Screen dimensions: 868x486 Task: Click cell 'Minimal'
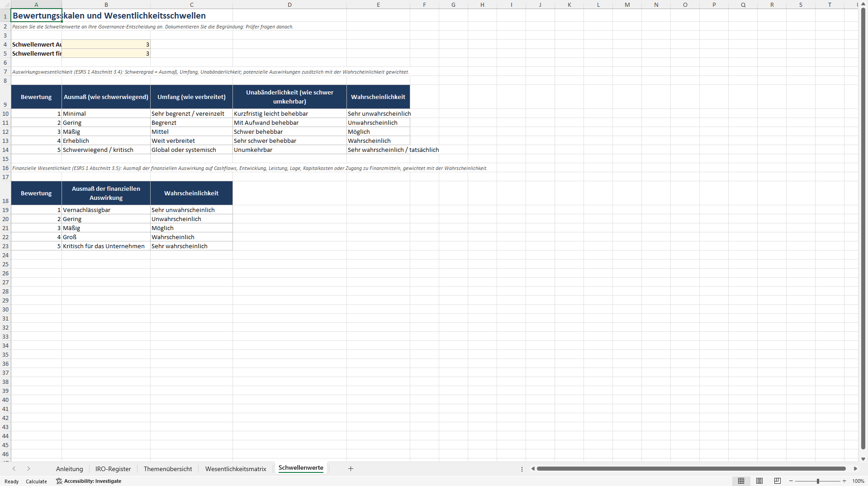point(106,113)
